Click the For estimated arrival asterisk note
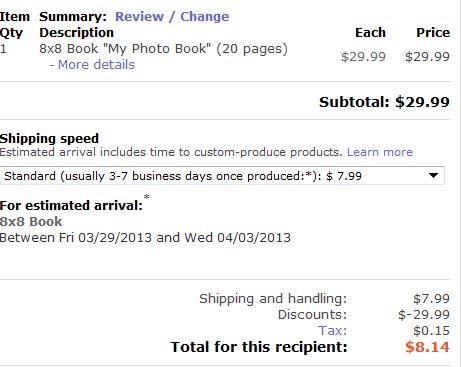The width and height of the screenshot is (461, 367). click(x=146, y=197)
